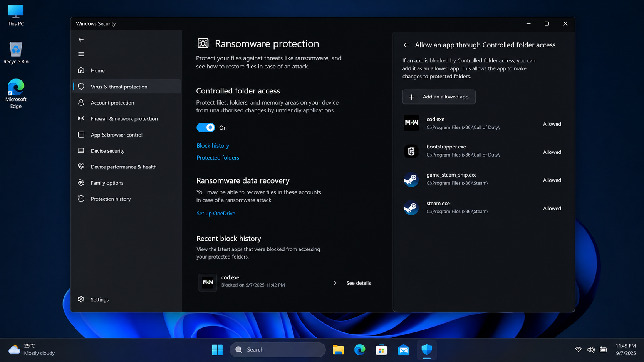
Task: Open the weather widget on taskbar
Action: pos(32,349)
